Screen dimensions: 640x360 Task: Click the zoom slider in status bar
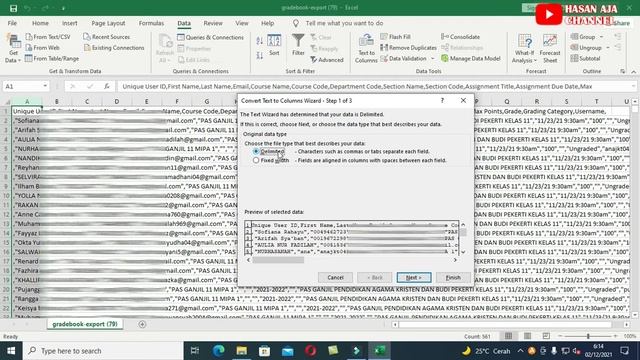588,336
